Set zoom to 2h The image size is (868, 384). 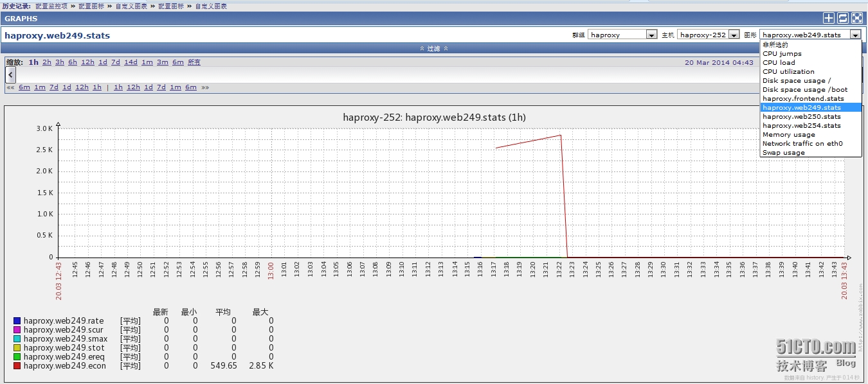pyautogui.click(x=47, y=62)
